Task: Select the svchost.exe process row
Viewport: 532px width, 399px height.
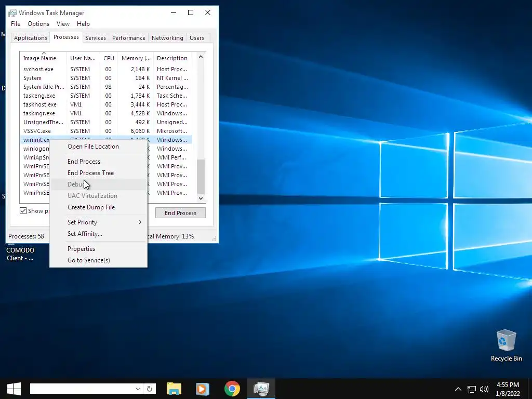Action: [106, 69]
